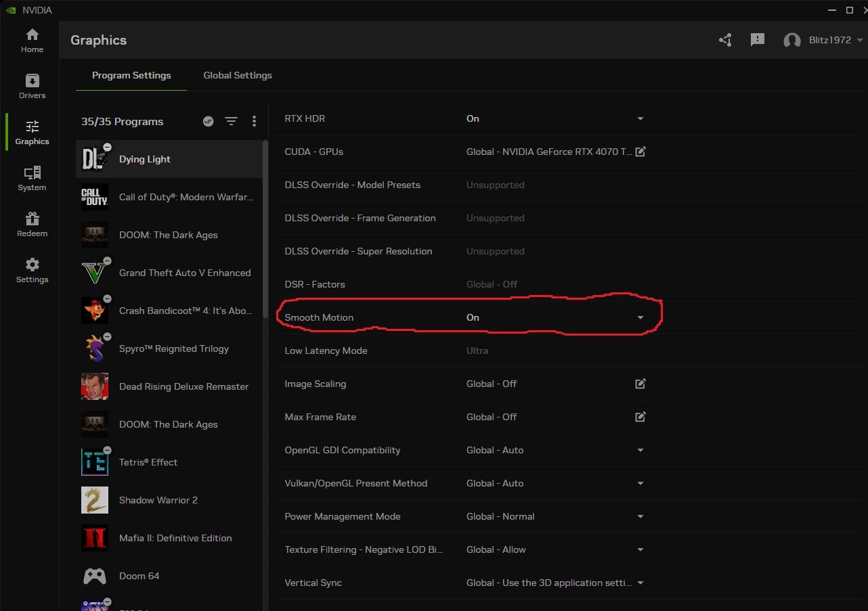The image size is (868, 611).
Task: Click the Dying Light game icon
Action: click(x=95, y=159)
